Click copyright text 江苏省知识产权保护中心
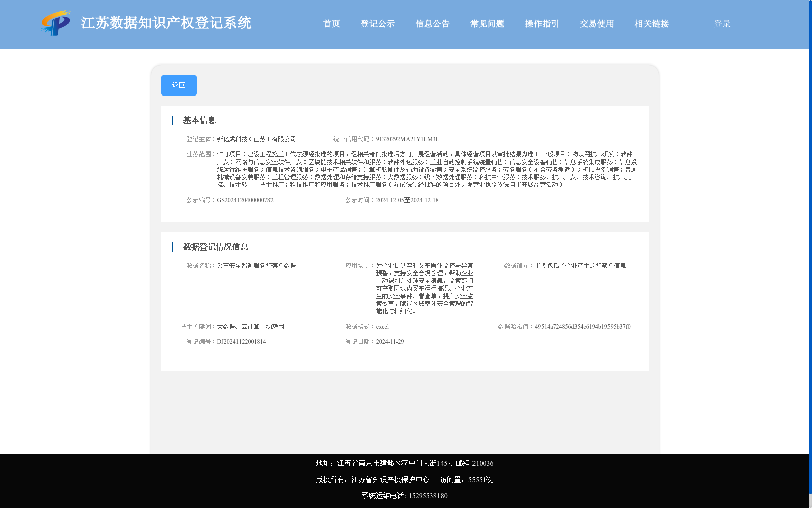 (390, 480)
